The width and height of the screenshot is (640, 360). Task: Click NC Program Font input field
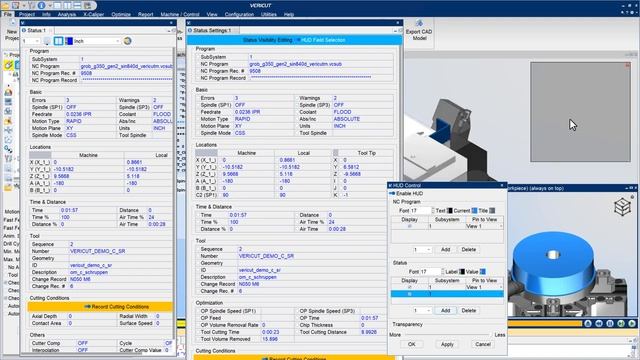click(x=420, y=211)
